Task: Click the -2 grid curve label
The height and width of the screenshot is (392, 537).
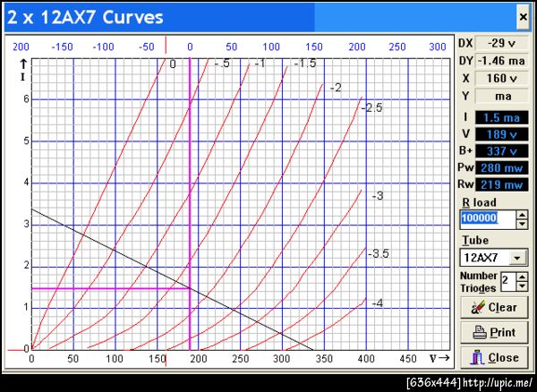Action: [336, 88]
